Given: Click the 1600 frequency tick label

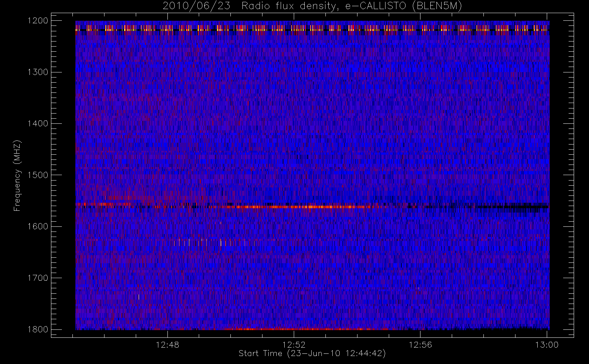Looking at the screenshot, I should coord(38,226).
